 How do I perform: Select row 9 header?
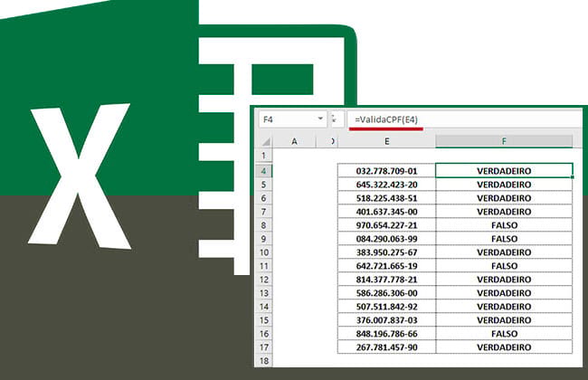coord(263,239)
